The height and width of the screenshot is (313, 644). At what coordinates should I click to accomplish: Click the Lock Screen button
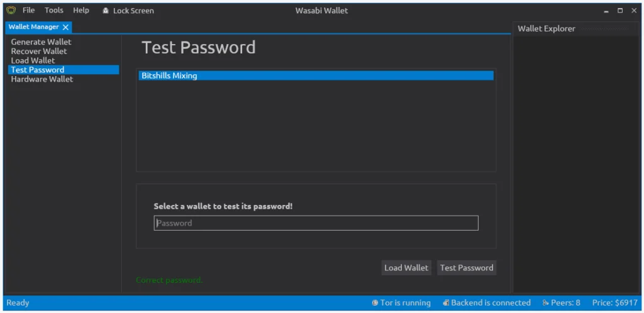pos(128,11)
